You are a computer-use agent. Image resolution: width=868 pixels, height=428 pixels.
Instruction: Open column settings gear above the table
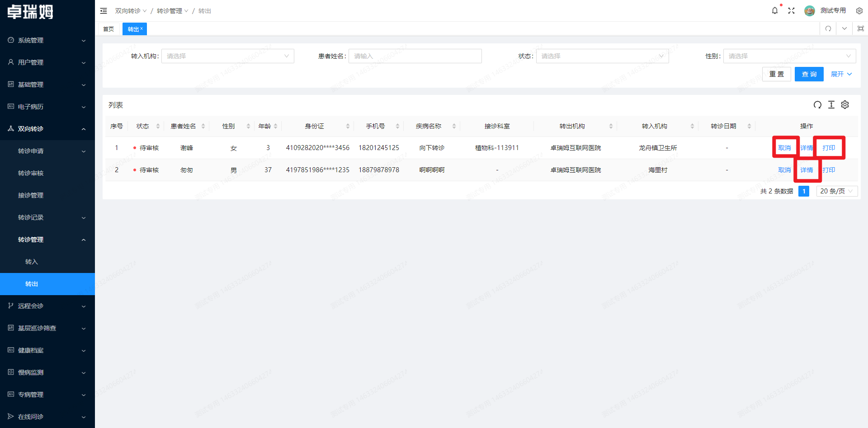pos(845,105)
